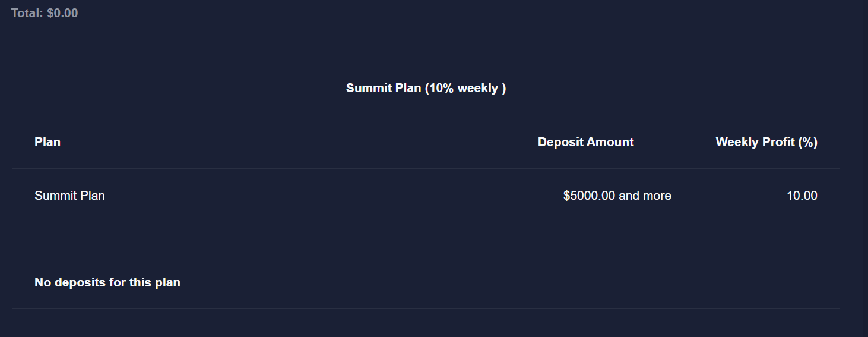Screen dimensions: 868x337
Task: Click the 'and more' text in deposit cell
Action: coord(645,196)
